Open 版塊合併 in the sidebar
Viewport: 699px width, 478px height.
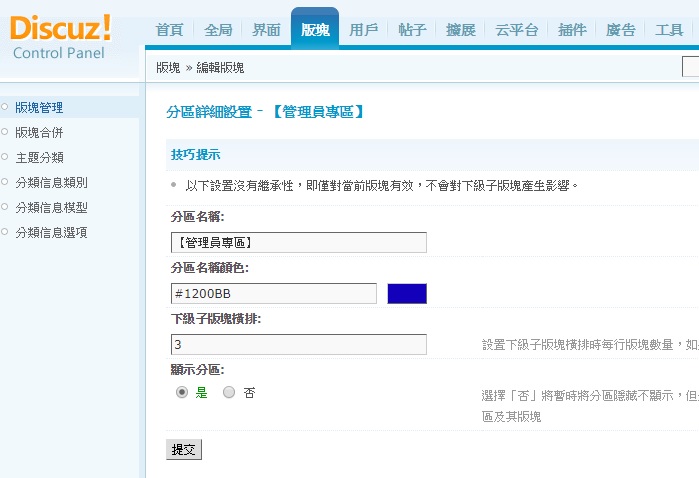[39, 132]
